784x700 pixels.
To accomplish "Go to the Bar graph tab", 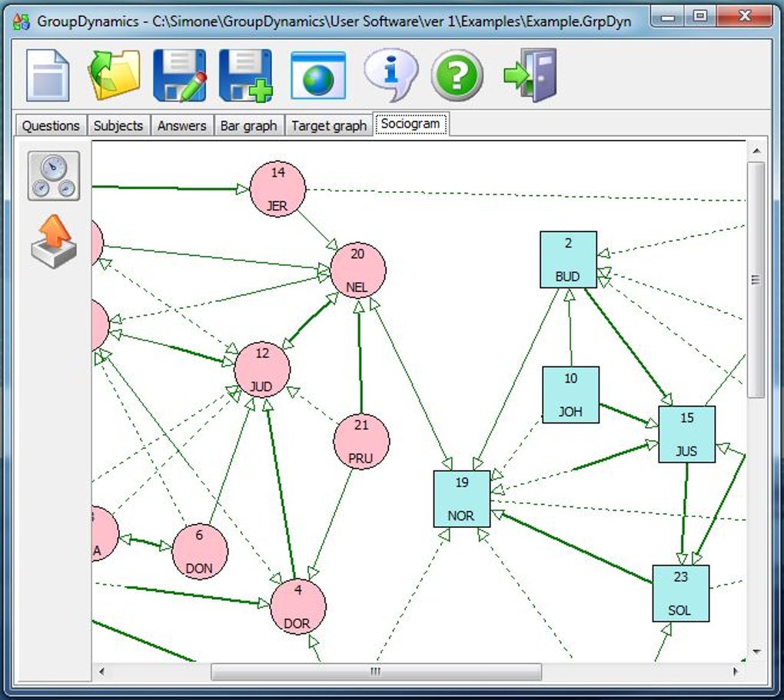I will point(249,125).
